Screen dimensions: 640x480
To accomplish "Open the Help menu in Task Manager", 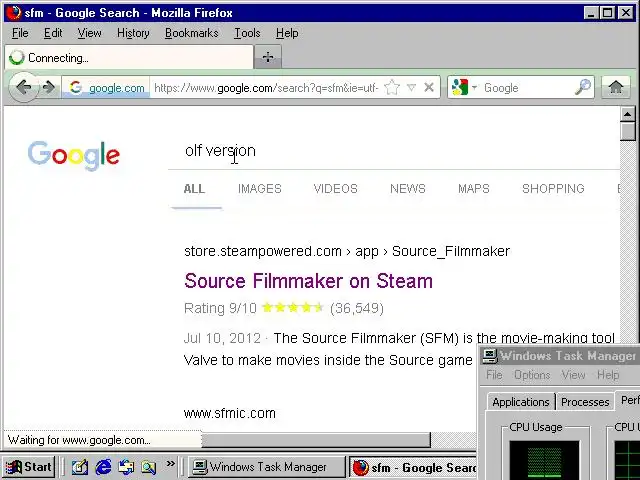I will click(608, 374).
